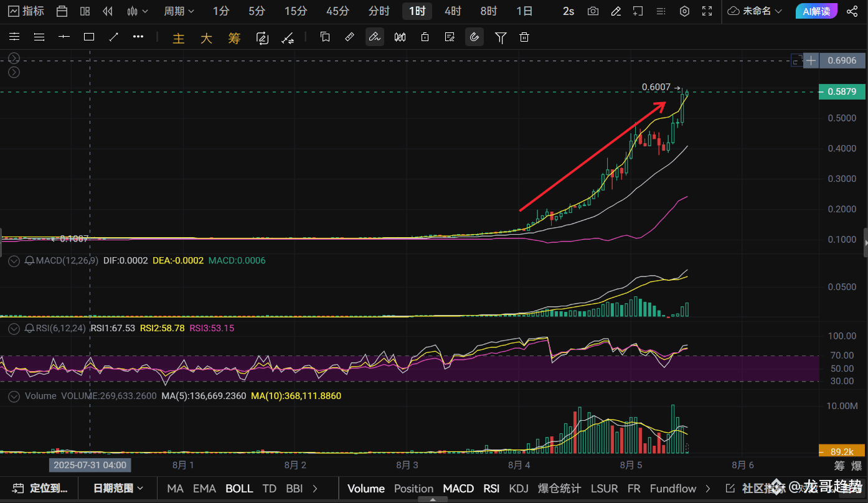Switch to the 1分 timeframe
The image size is (868, 503).
coord(220,11)
